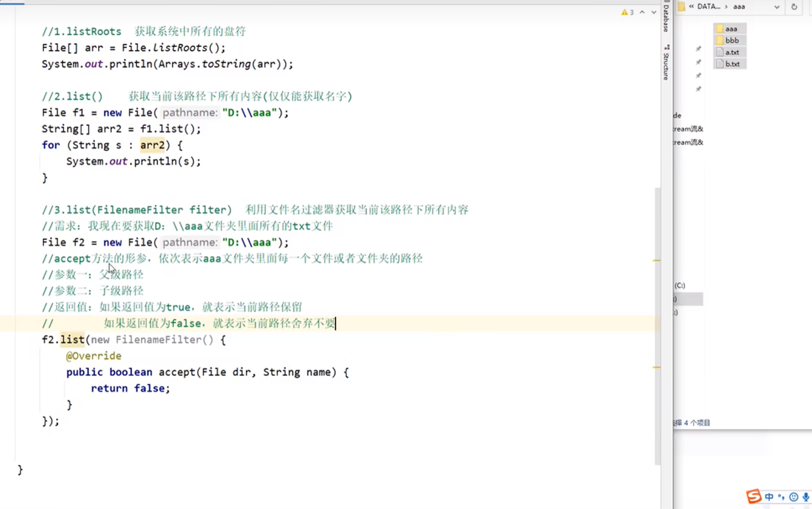Select the bbb folder in Explorer
This screenshot has height=509, width=812.
click(x=730, y=40)
